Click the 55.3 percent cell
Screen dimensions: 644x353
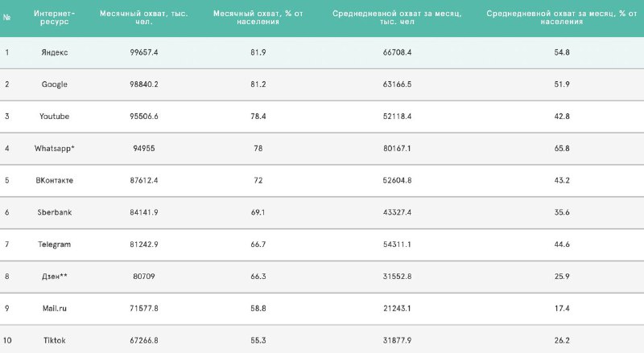pos(258,340)
